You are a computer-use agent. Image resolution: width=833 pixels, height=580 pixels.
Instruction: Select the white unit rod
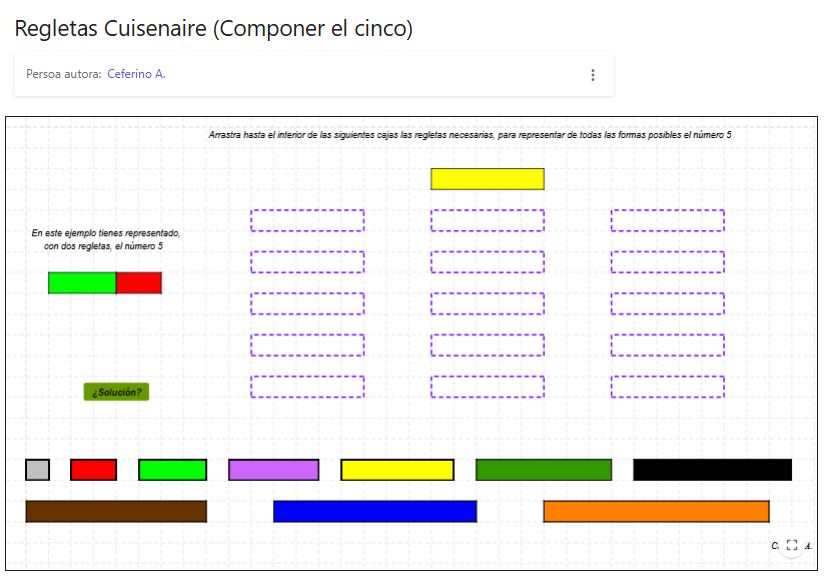[x=37, y=470]
